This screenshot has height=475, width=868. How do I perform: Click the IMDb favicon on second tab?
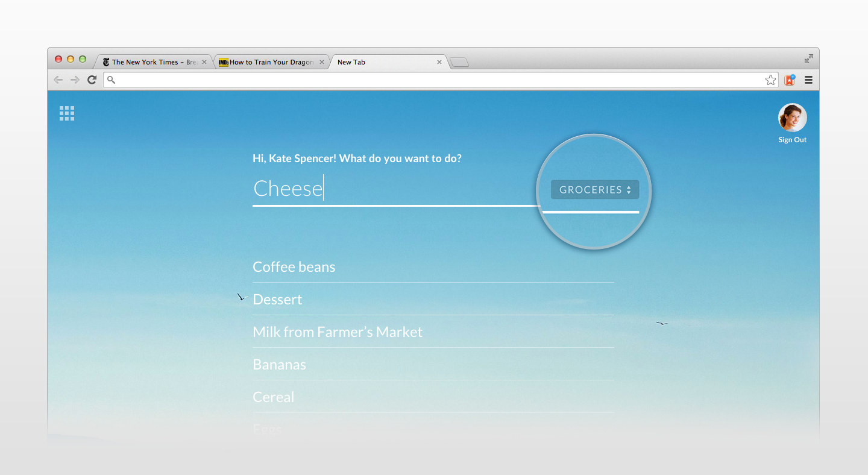[224, 62]
